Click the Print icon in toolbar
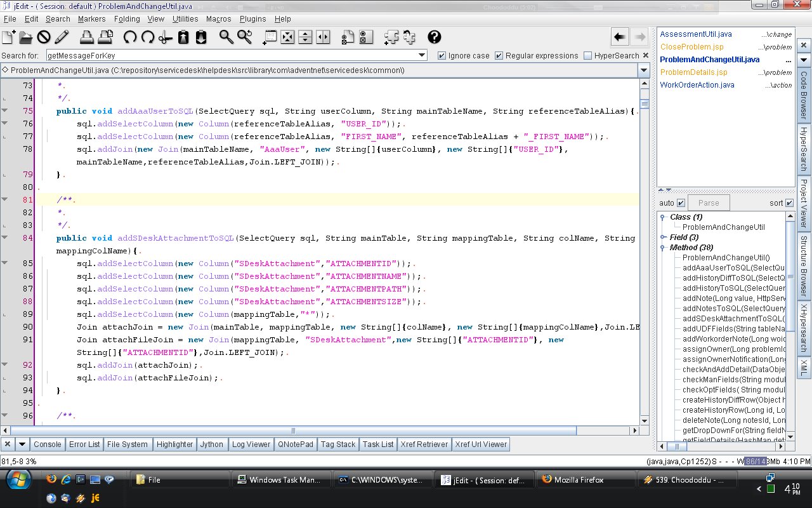This screenshot has height=508, width=812. click(x=88, y=37)
